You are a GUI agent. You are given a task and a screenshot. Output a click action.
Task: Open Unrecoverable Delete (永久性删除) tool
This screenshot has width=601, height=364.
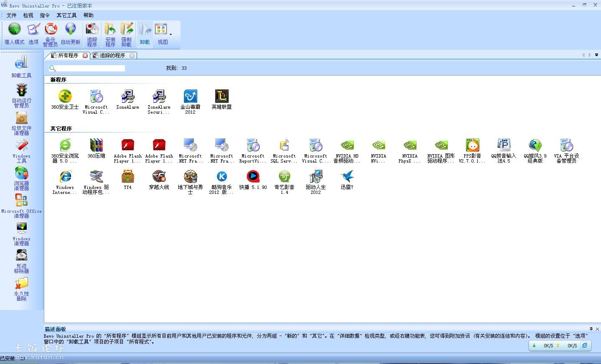21,288
